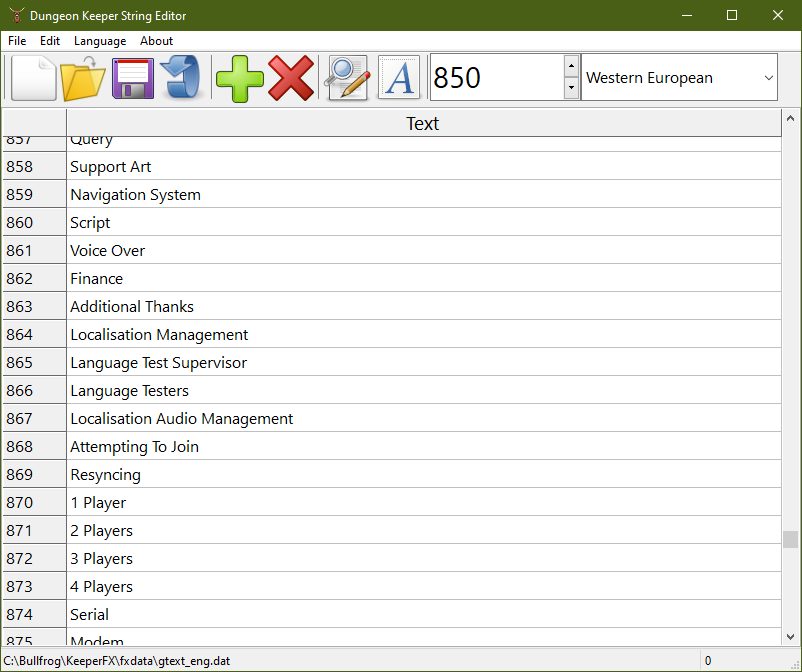
Task: Select the Script cell
Action: pyautogui.click(x=424, y=222)
